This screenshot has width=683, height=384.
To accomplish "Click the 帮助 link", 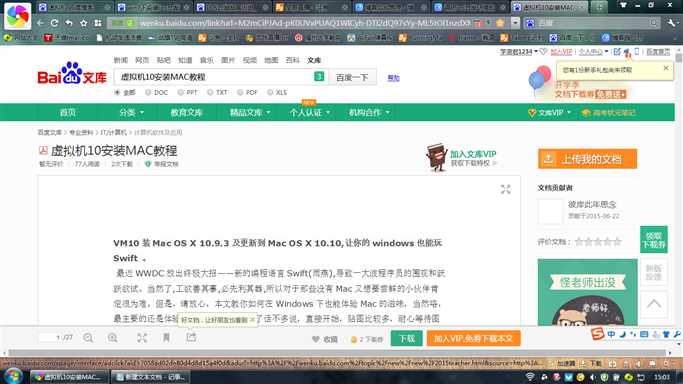I will click(x=393, y=77).
